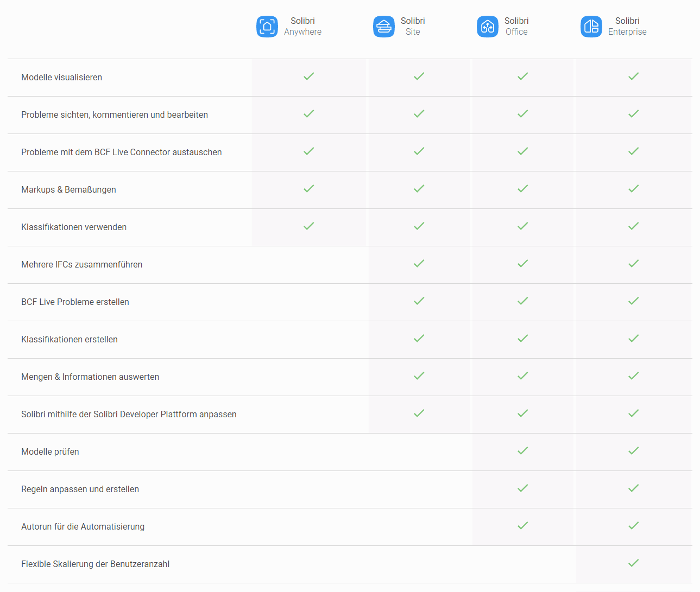Select the Solibri Office column heading
Viewport: 700px width, 592px height.
[x=516, y=26]
